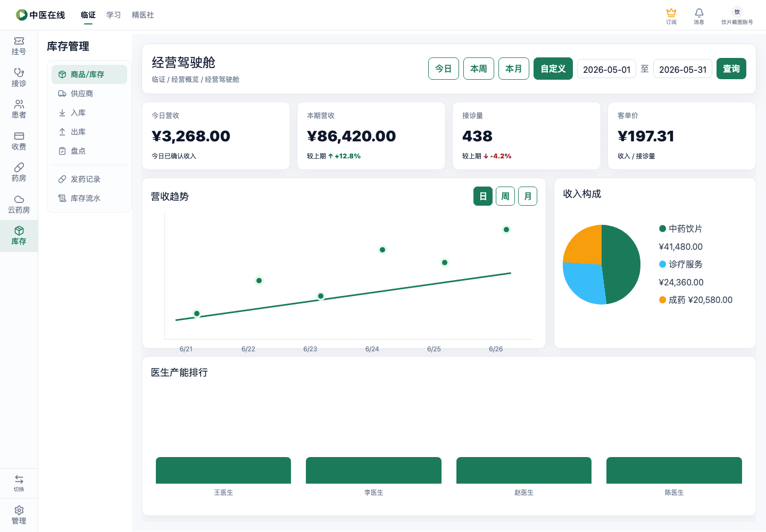Image resolution: width=766 pixels, height=532 pixels.
Task: Open the 饮片截图账号 account avatar
Action: tap(737, 12)
